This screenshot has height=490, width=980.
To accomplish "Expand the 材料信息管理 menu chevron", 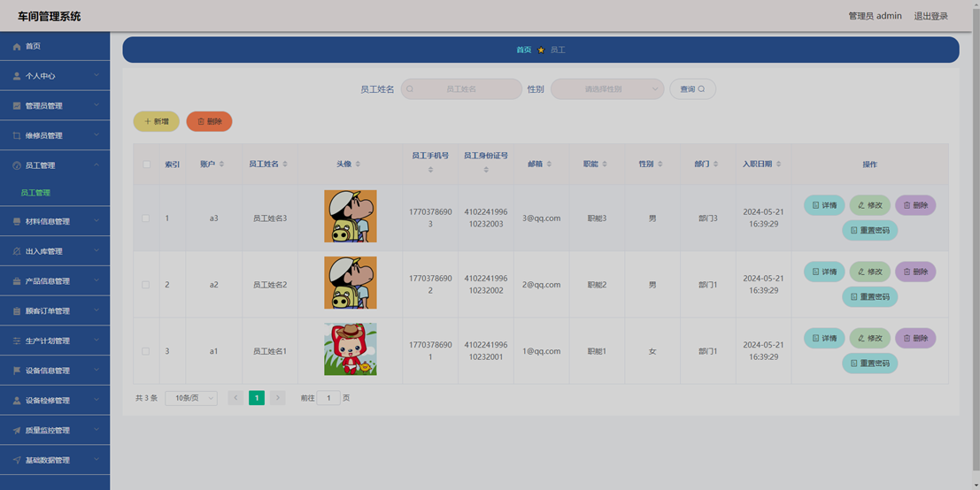I will coord(96,221).
